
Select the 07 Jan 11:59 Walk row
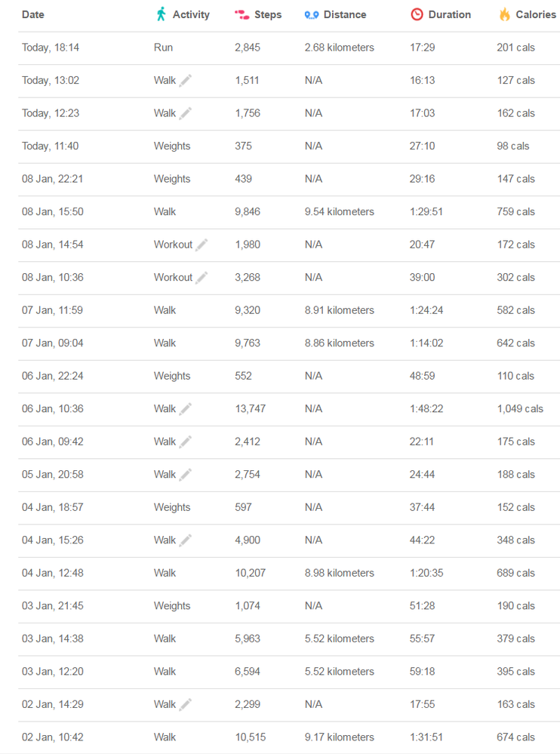(289, 311)
